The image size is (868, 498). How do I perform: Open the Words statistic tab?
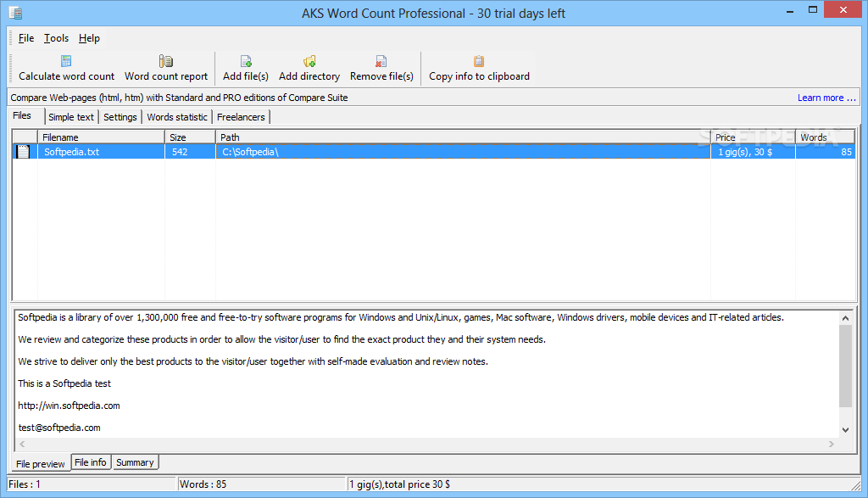[x=177, y=117]
